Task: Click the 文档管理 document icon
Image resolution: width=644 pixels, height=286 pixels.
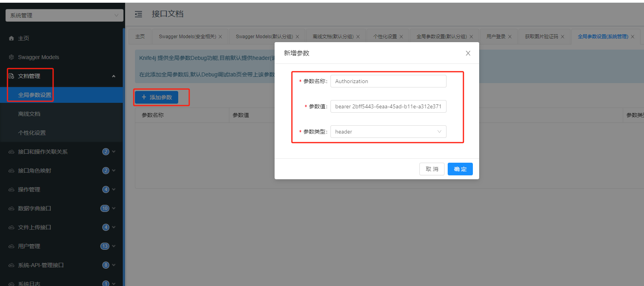Action: click(x=11, y=76)
